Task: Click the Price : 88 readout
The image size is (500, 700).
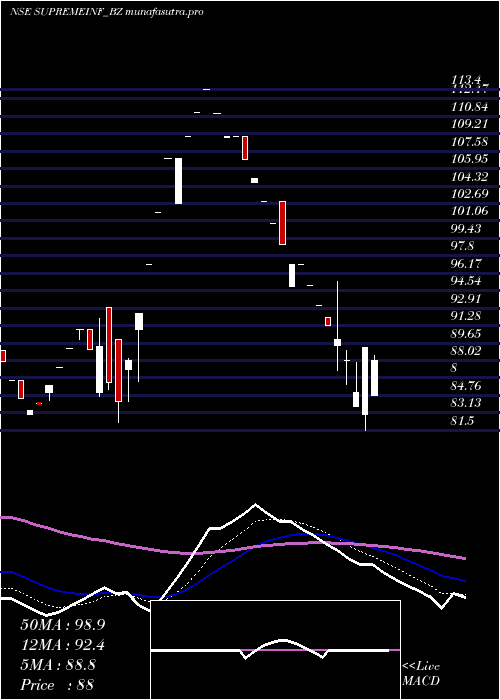Action: (57, 685)
